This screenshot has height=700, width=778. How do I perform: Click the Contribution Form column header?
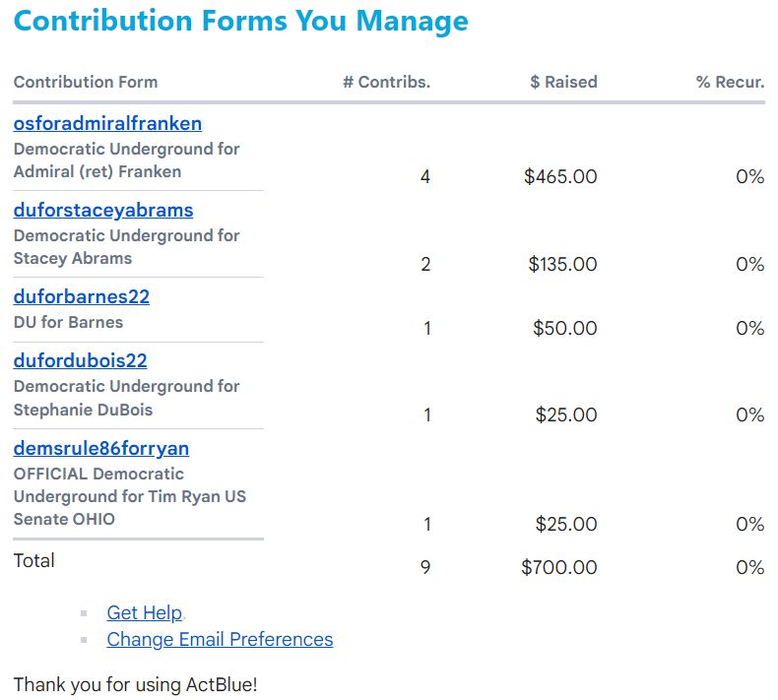[x=86, y=82]
